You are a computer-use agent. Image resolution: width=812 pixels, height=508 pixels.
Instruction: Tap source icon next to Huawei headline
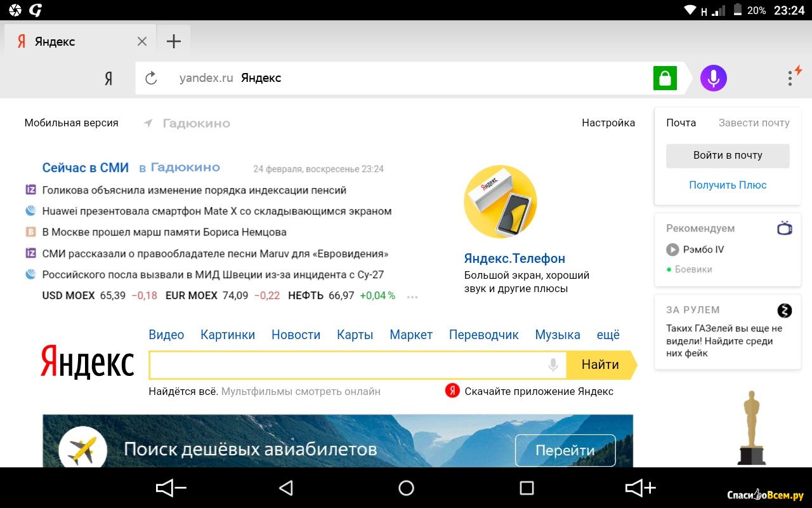click(30, 210)
